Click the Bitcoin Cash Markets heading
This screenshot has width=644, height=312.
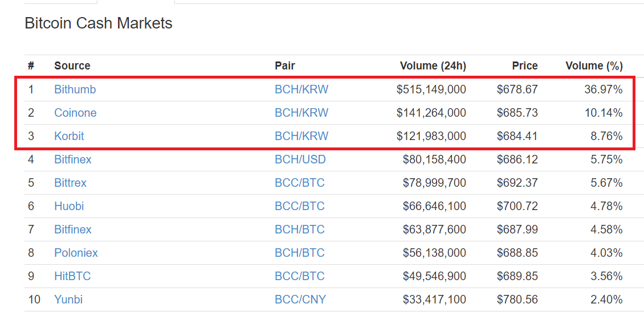[x=99, y=23]
